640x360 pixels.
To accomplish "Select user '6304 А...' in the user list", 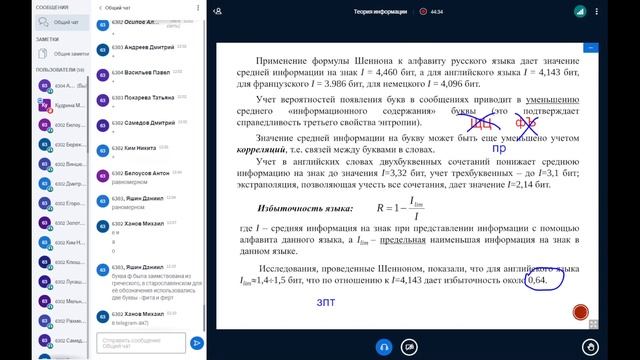I will click(x=61, y=86).
